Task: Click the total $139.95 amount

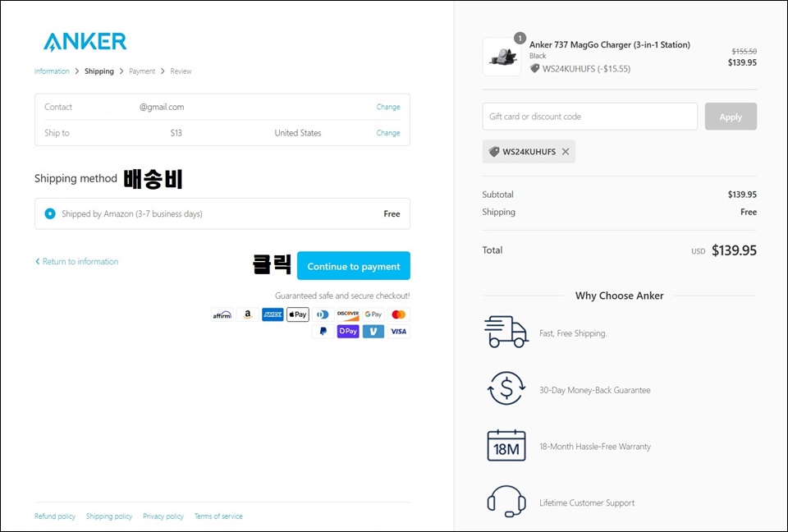Action: click(734, 250)
